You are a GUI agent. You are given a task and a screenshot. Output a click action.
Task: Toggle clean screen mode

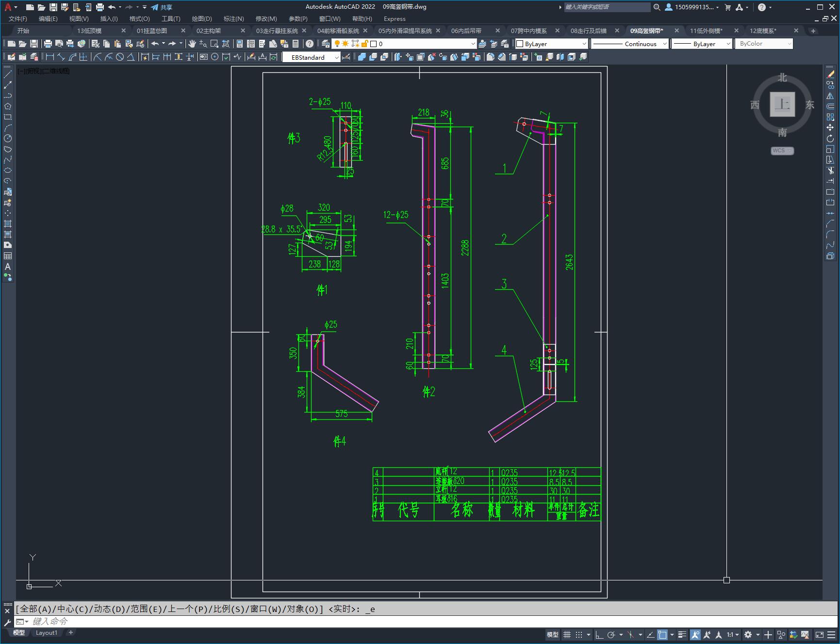[x=819, y=634]
